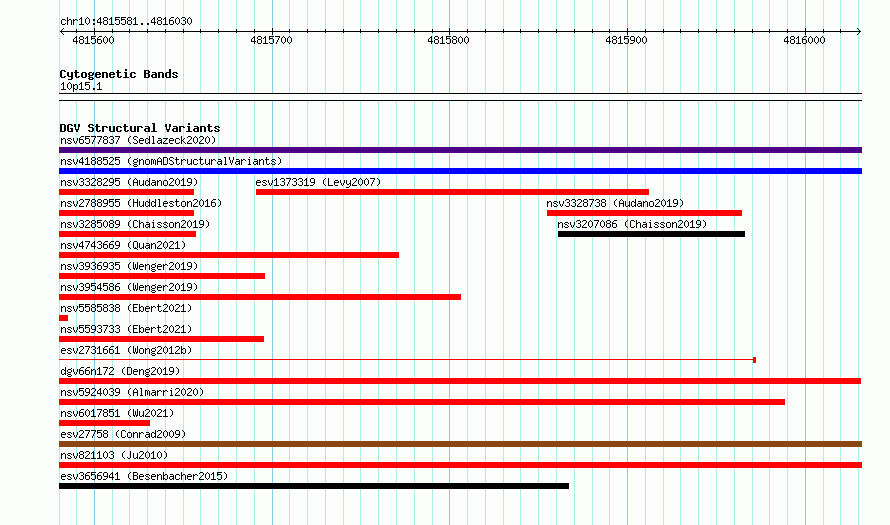Open nsv5924039 (Almarri2020) label
This screenshot has width=890, height=525.
click(x=132, y=392)
